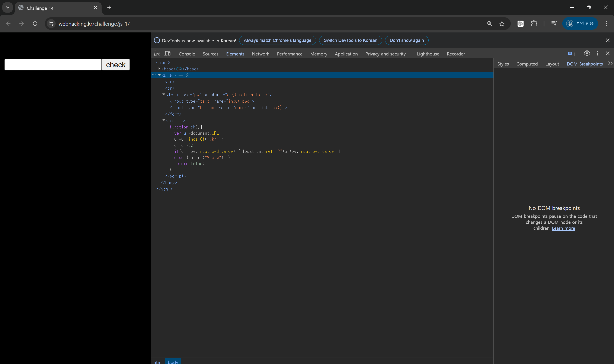
Task: Open DevTools customize three-dot menu
Action: (x=597, y=53)
